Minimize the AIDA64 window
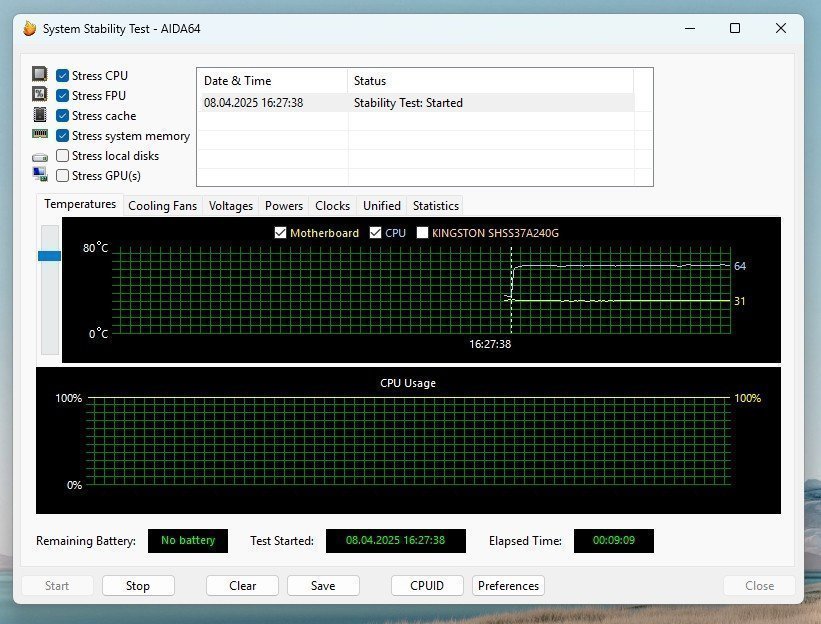The image size is (821, 624). point(690,28)
